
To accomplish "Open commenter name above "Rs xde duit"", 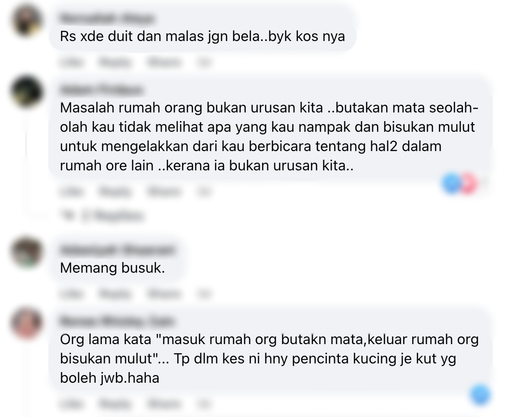I will 107,18.
